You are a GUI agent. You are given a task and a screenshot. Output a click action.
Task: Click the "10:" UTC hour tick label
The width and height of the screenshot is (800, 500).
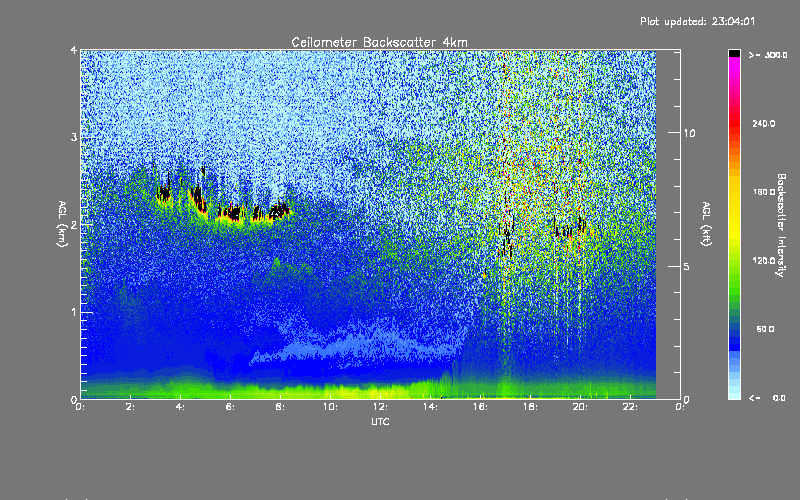coord(330,407)
